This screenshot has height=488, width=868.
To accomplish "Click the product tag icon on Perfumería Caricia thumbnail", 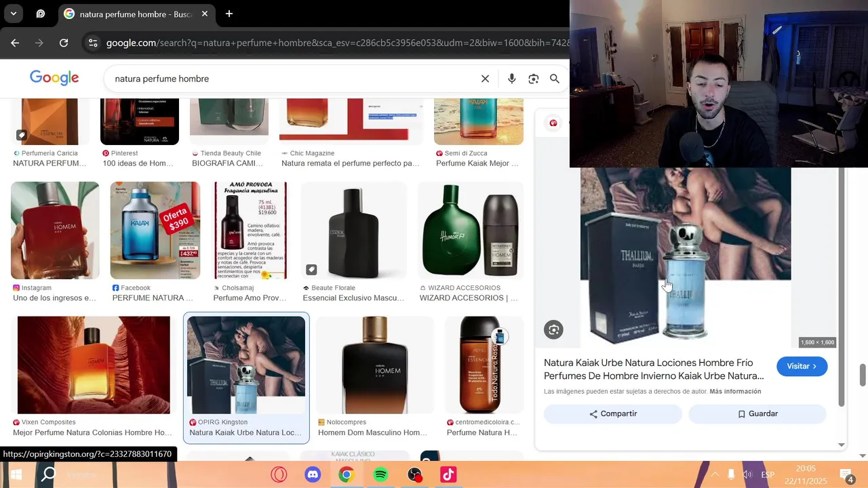I will 22,135.
